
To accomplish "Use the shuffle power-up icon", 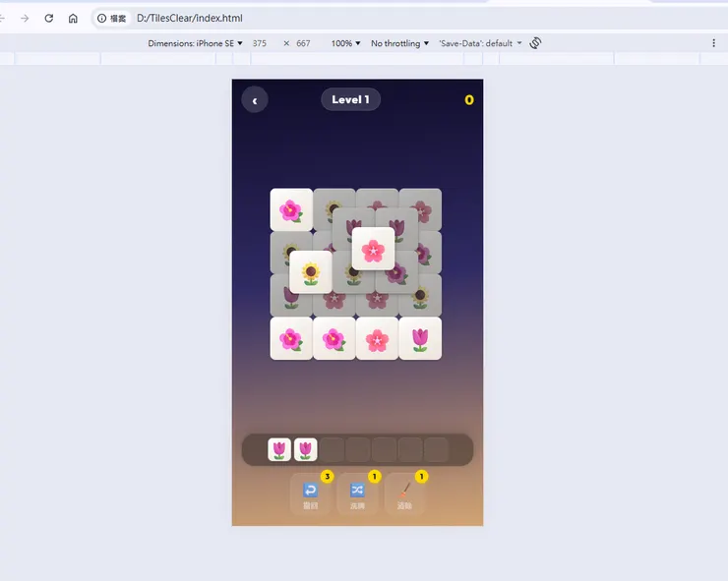I will [x=357, y=494].
